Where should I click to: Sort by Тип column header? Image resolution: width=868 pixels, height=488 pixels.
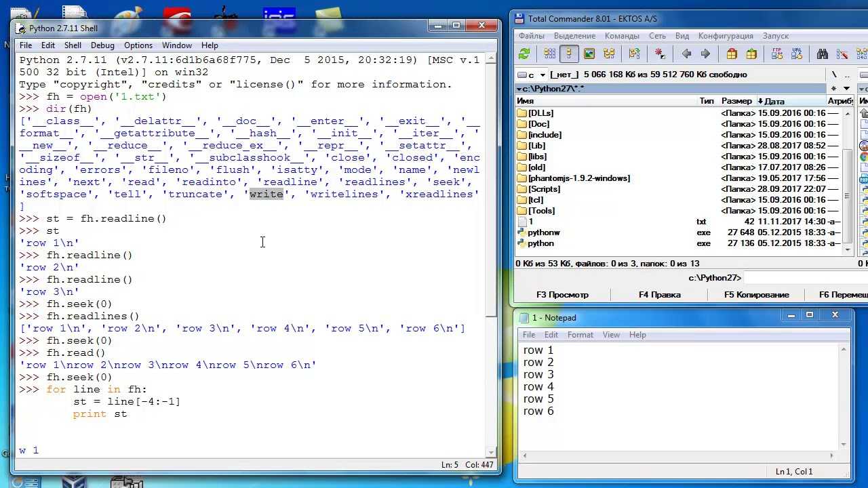(708, 101)
